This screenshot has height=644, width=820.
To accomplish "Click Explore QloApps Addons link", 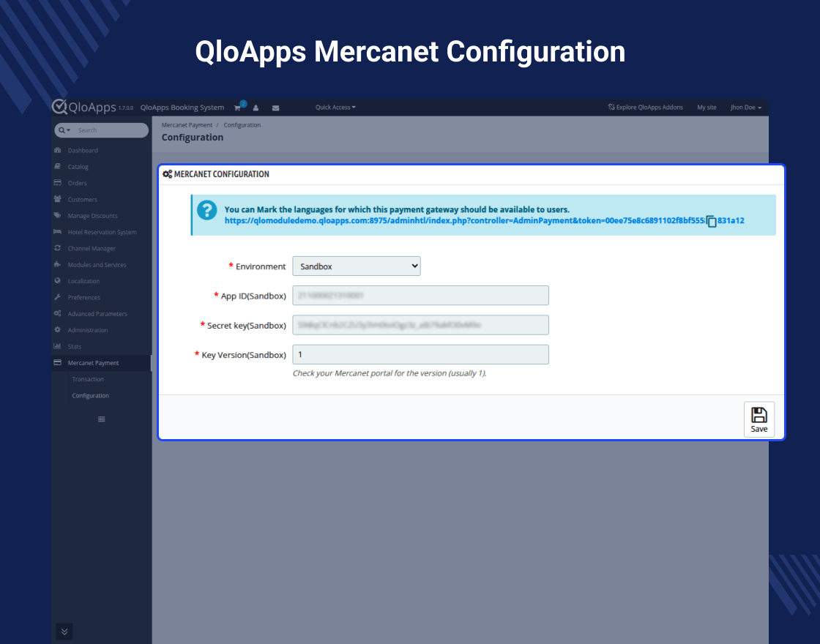I will click(x=645, y=107).
